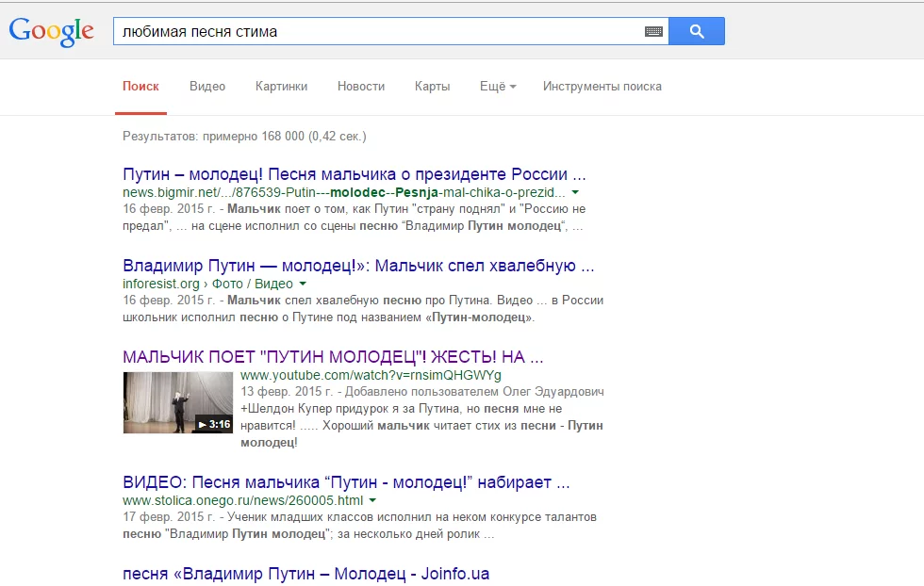924x586 pixels.
Task: Click snippet 'Ученик младших классов исполнил'
Action: click(359, 526)
